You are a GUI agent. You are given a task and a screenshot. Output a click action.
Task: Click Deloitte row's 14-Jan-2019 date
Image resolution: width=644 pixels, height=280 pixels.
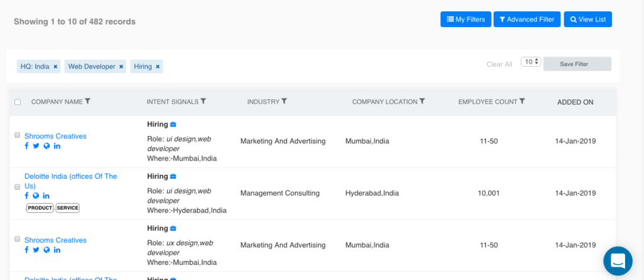(575, 193)
